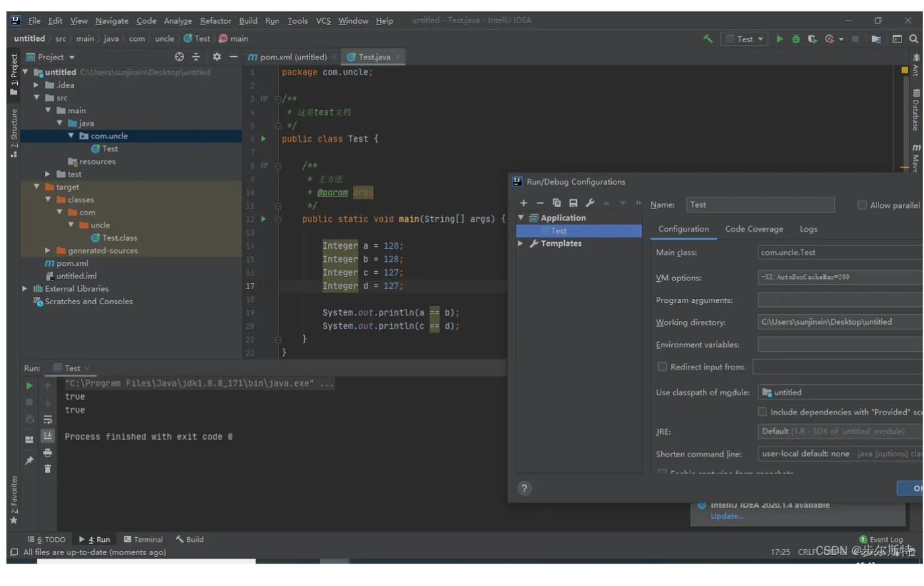The width and height of the screenshot is (924, 586).
Task: Rerun Test in the Run panel
Action: [29, 385]
